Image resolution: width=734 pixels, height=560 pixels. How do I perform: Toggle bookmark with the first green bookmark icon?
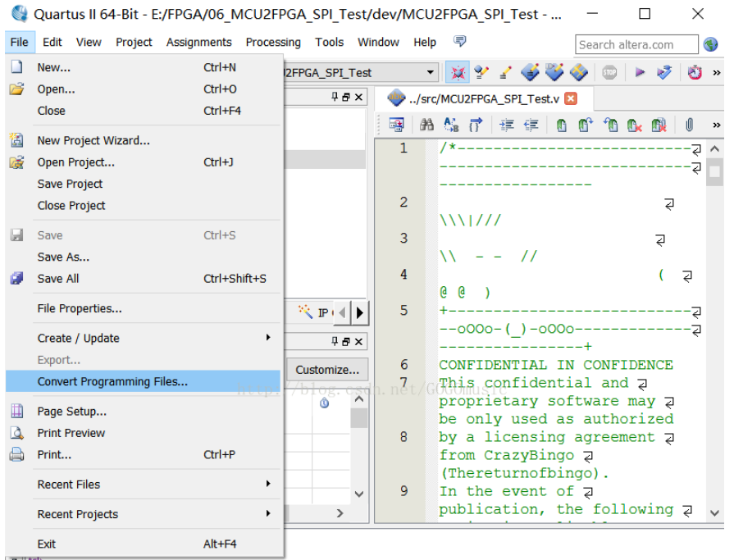[x=561, y=125]
